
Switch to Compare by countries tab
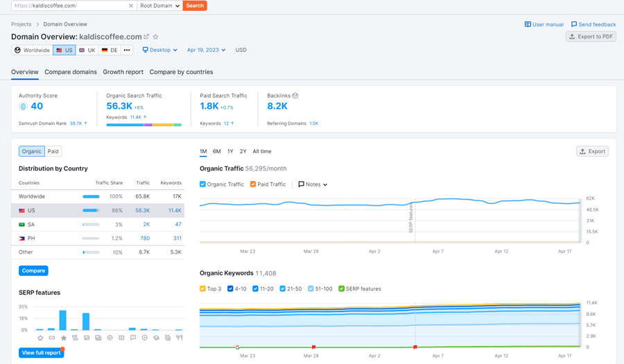tap(181, 72)
